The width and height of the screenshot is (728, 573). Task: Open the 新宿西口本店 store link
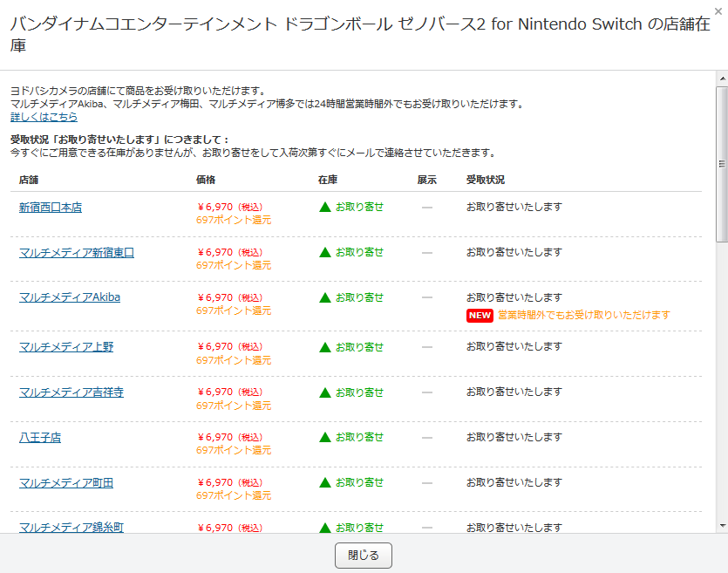(x=51, y=208)
